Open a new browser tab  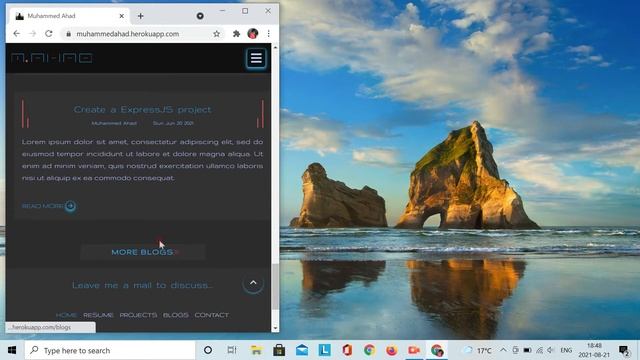(140, 16)
